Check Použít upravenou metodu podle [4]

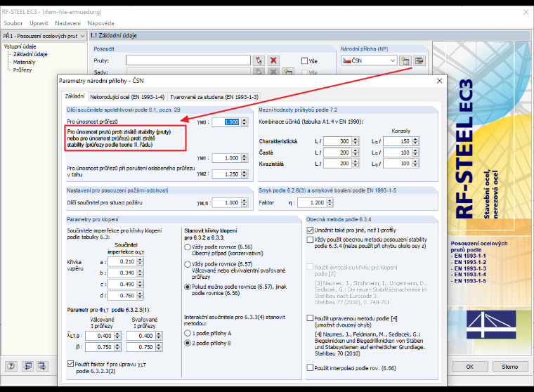click(x=310, y=318)
